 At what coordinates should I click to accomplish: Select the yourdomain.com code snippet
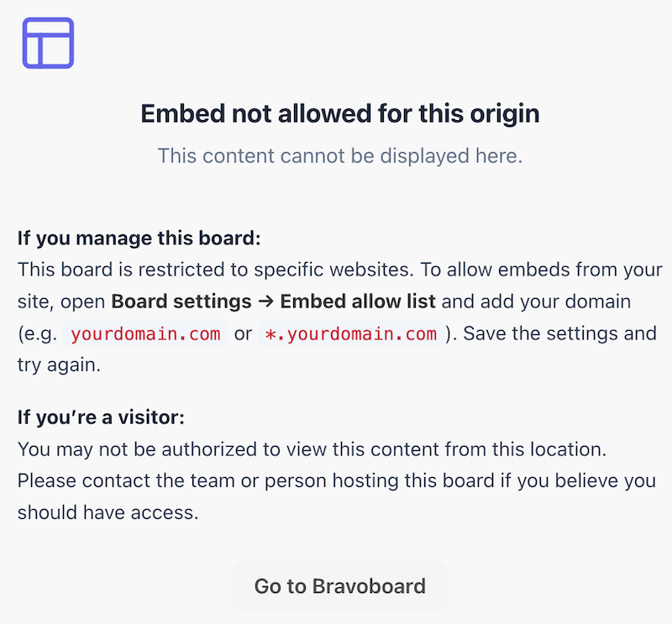pos(145,333)
